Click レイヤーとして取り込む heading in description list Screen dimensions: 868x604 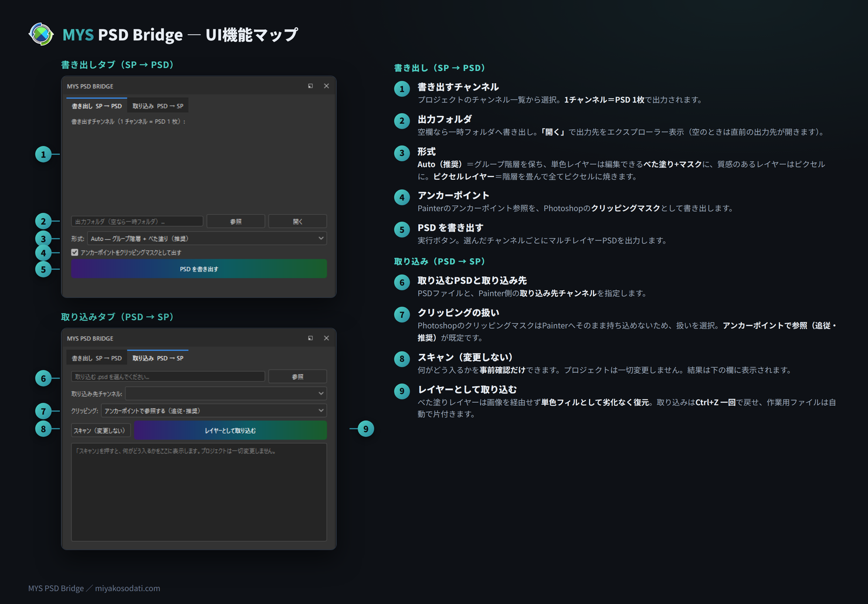467,389
